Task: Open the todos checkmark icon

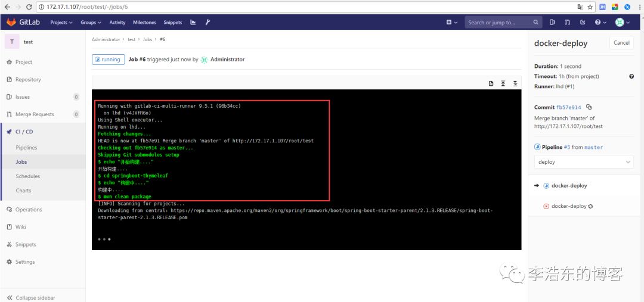Action: pos(583,22)
